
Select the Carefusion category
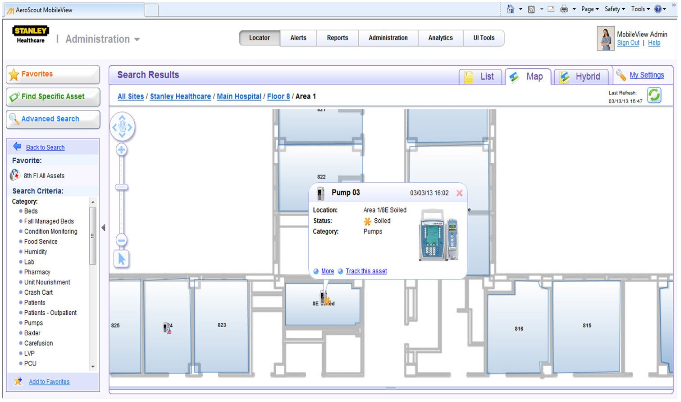click(x=39, y=343)
